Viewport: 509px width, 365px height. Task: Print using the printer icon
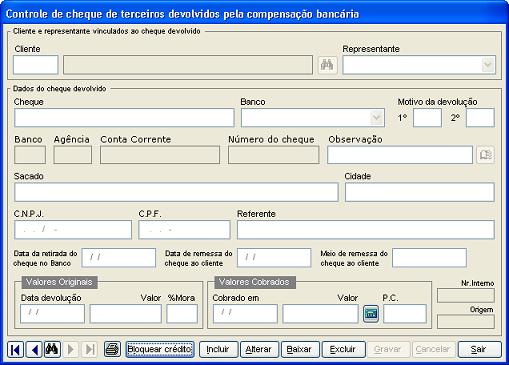(x=112, y=349)
